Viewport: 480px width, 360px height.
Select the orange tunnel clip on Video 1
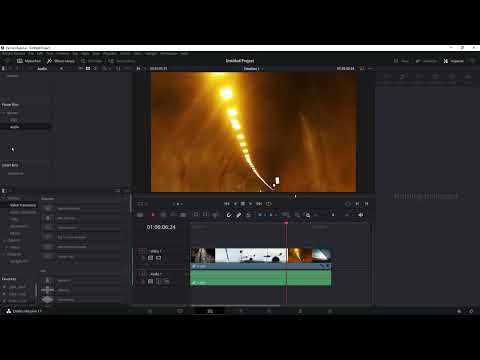coord(300,255)
